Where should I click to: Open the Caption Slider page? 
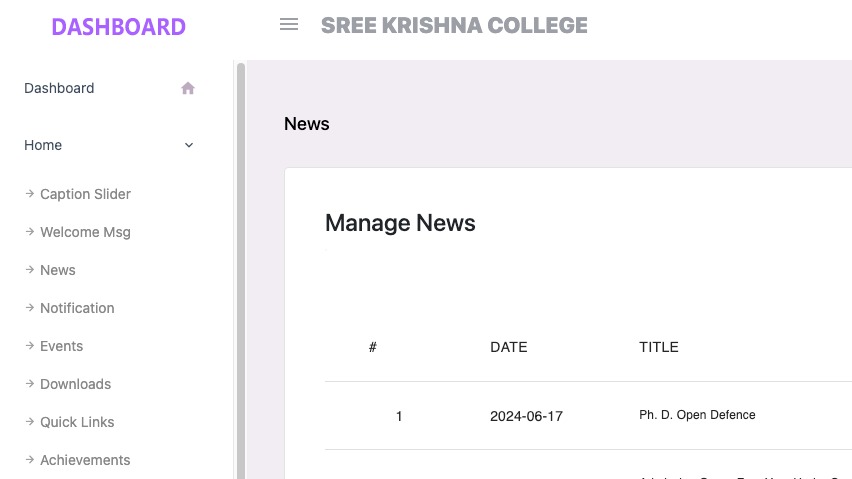coord(85,194)
